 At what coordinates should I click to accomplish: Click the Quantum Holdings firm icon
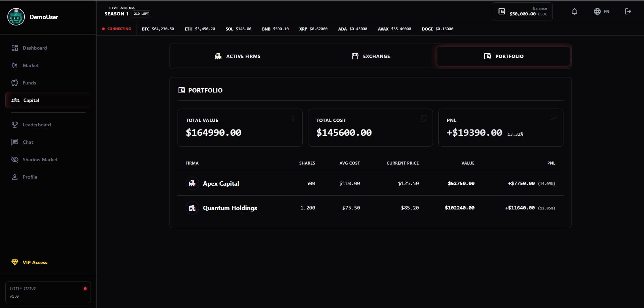coord(192,208)
